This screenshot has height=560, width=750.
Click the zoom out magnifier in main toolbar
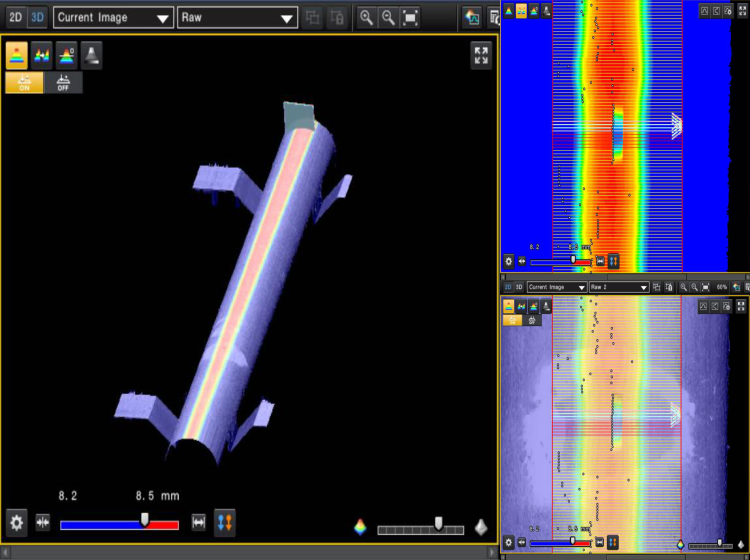point(388,18)
